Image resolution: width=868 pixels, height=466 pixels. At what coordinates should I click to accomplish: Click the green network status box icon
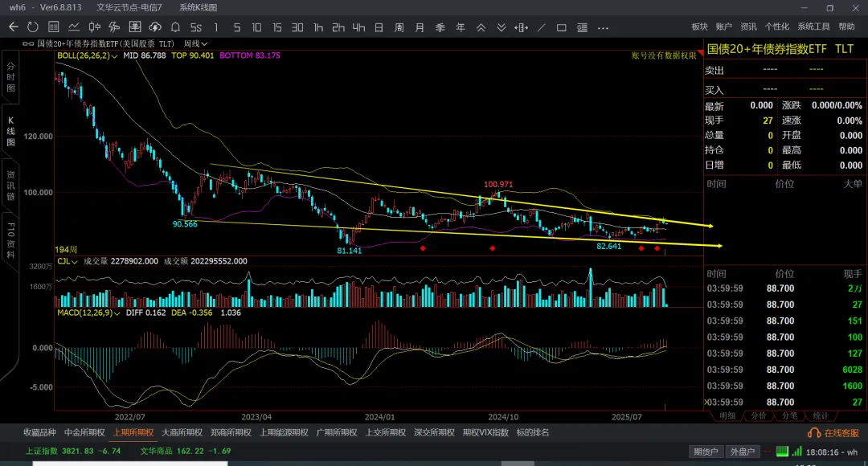[782, 452]
